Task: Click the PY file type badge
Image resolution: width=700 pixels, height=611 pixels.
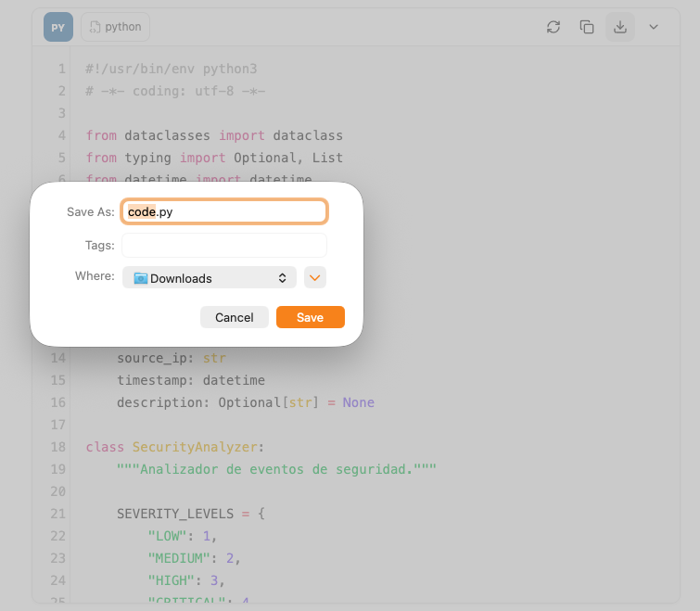Action: (58, 27)
